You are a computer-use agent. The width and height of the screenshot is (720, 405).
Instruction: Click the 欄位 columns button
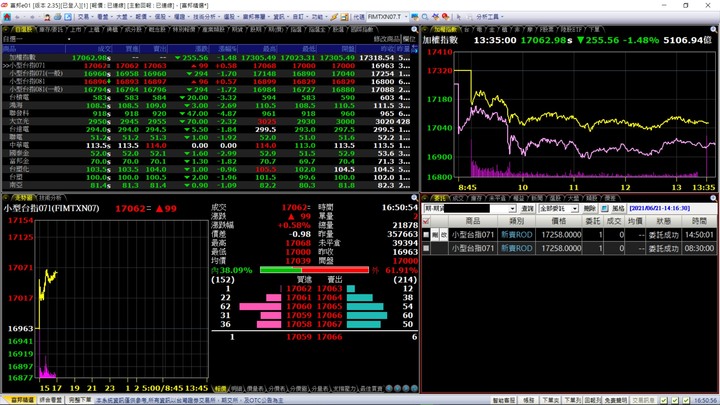click(409, 39)
